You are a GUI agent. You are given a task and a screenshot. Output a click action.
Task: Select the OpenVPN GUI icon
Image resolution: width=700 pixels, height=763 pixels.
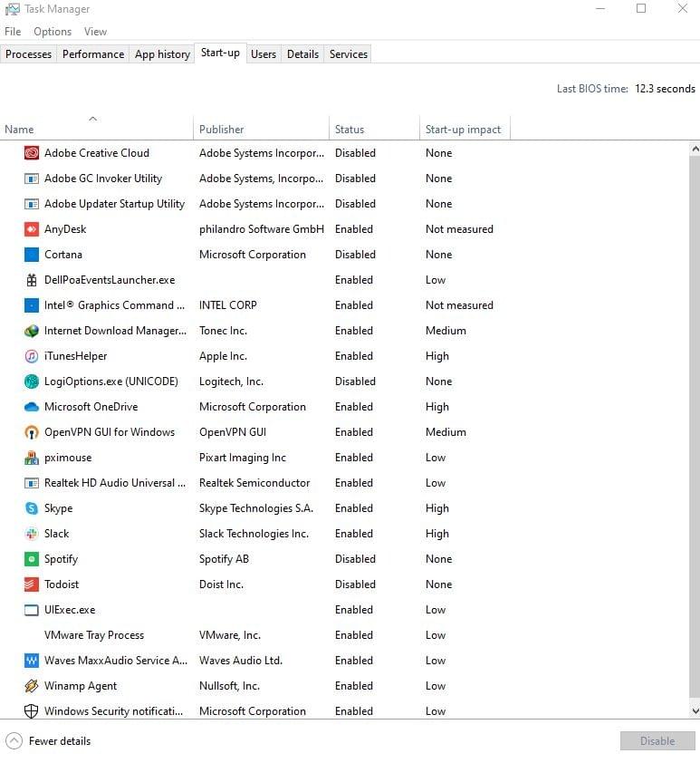click(32, 432)
